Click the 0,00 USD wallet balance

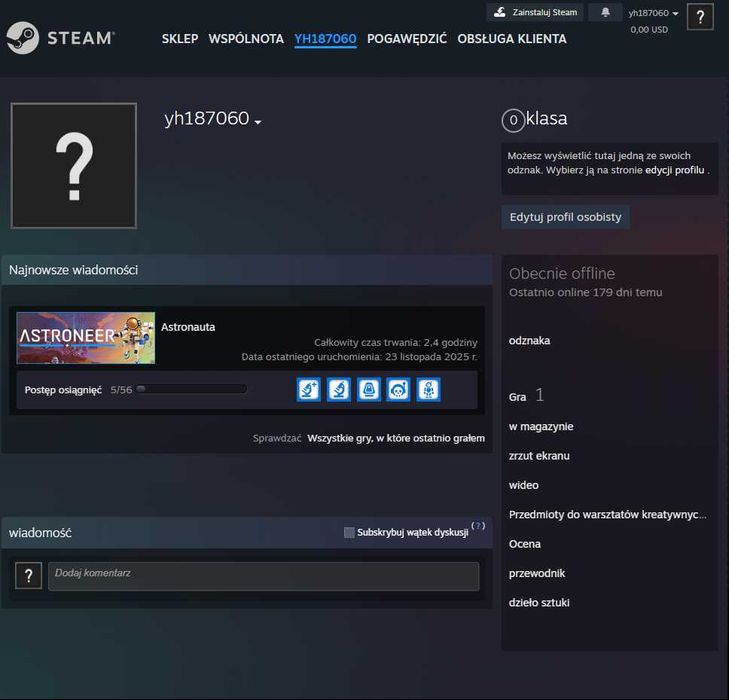pyautogui.click(x=649, y=30)
